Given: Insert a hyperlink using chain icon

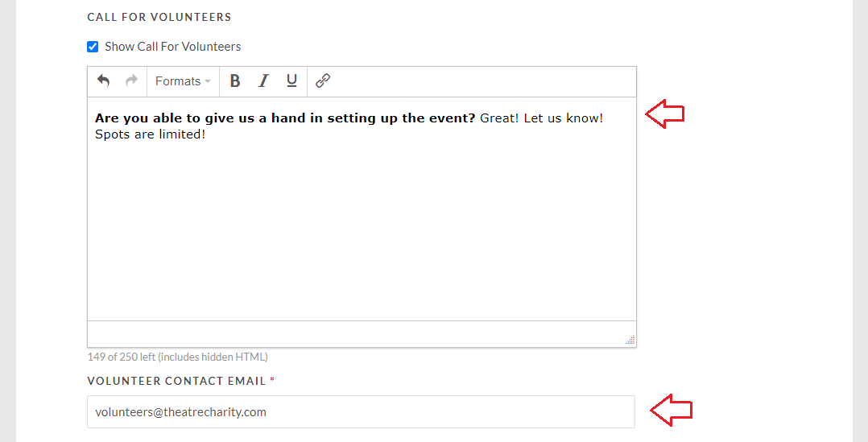Looking at the screenshot, I should [x=323, y=81].
